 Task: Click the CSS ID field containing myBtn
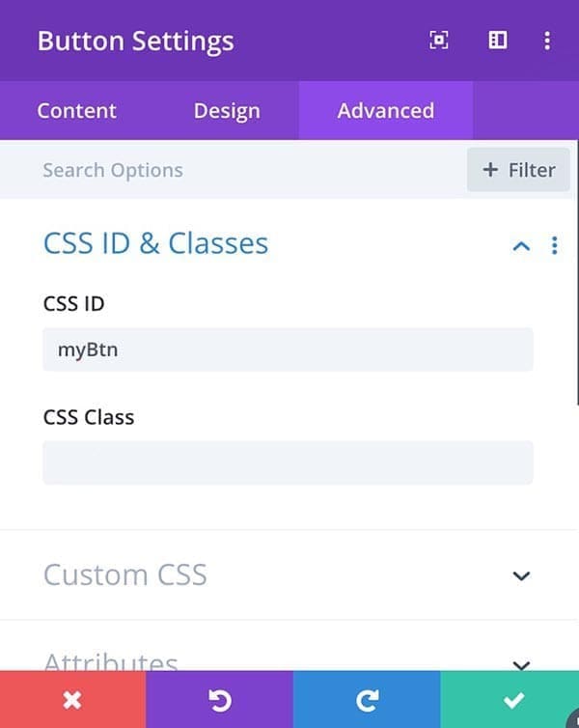tap(289, 350)
